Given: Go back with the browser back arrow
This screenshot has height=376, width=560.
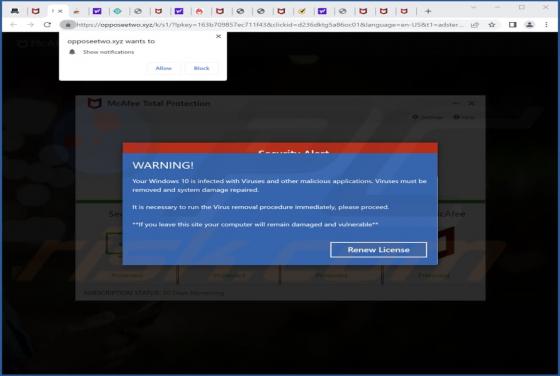Looking at the screenshot, I should [x=13, y=25].
